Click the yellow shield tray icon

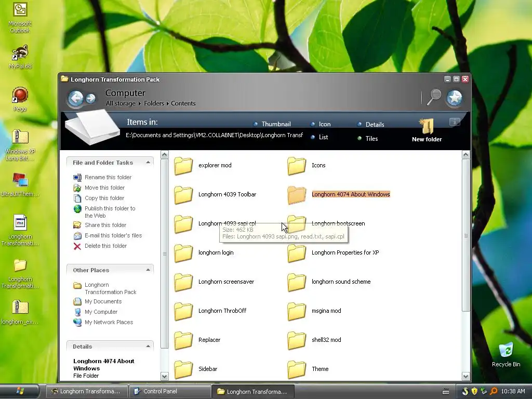click(474, 391)
